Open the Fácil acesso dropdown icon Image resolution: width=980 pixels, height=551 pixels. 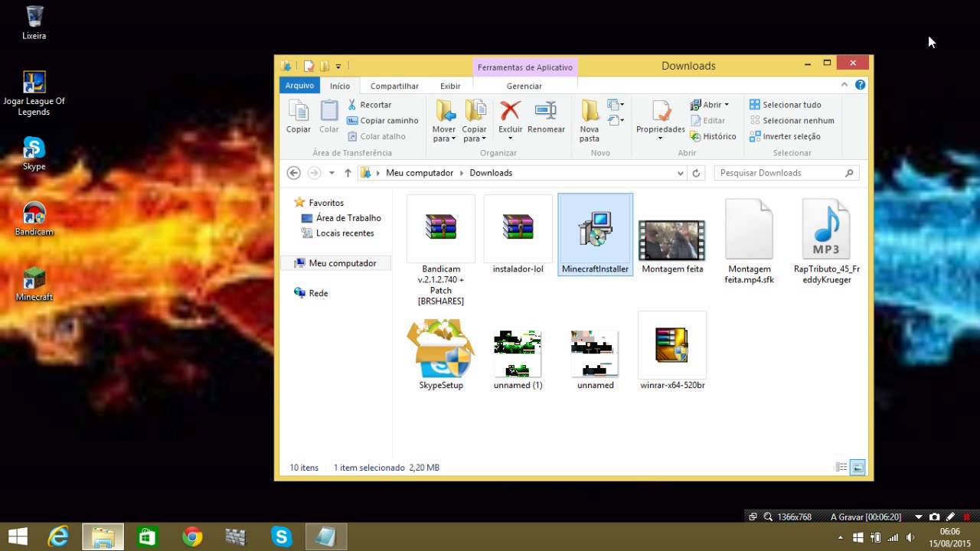(x=616, y=120)
